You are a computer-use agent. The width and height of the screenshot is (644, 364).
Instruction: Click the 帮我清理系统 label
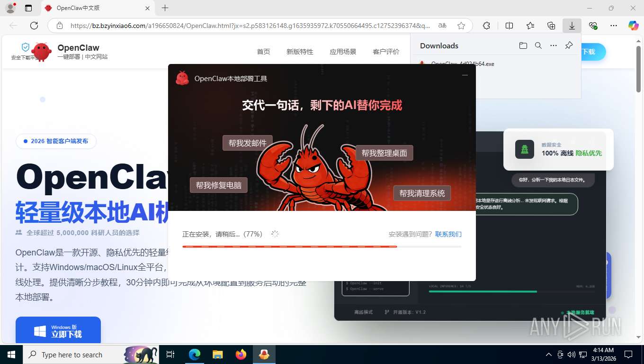pyautogui.click(x=422, y=193)
